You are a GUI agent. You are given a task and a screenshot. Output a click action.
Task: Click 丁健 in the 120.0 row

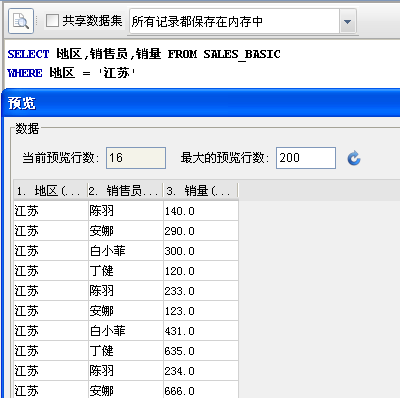126,271
